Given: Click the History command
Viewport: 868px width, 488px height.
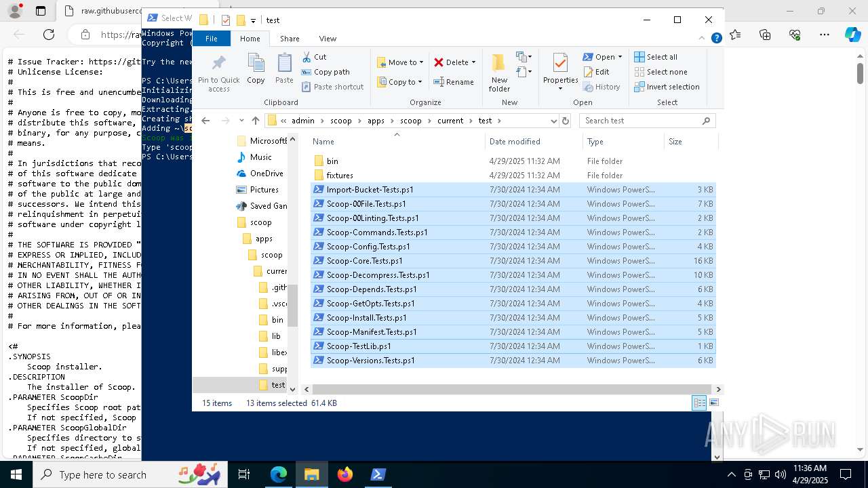Looking at the screenshot, I should click(601, 87).
